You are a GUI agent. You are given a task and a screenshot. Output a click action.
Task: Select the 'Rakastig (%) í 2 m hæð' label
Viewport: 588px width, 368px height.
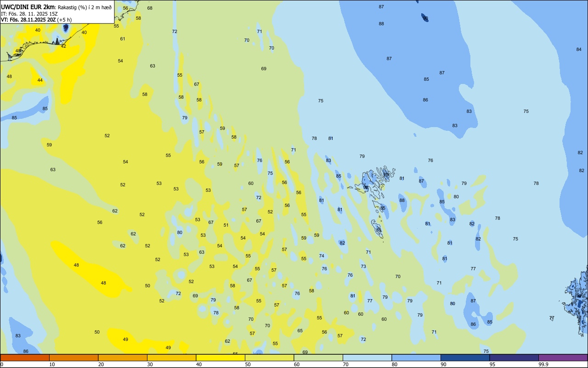(85, 7)
